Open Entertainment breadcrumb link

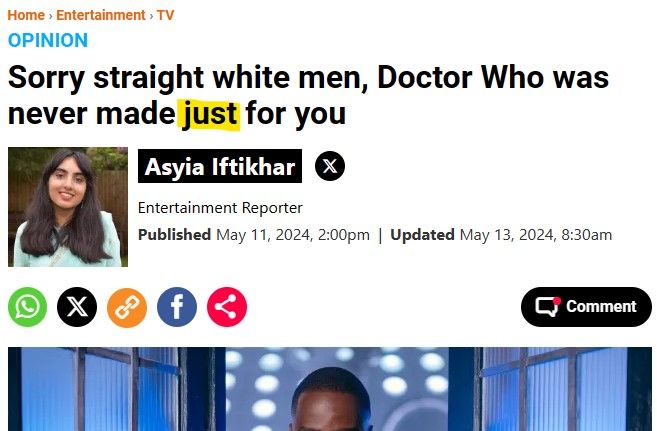pyautogui.click(x=101, y=15)
